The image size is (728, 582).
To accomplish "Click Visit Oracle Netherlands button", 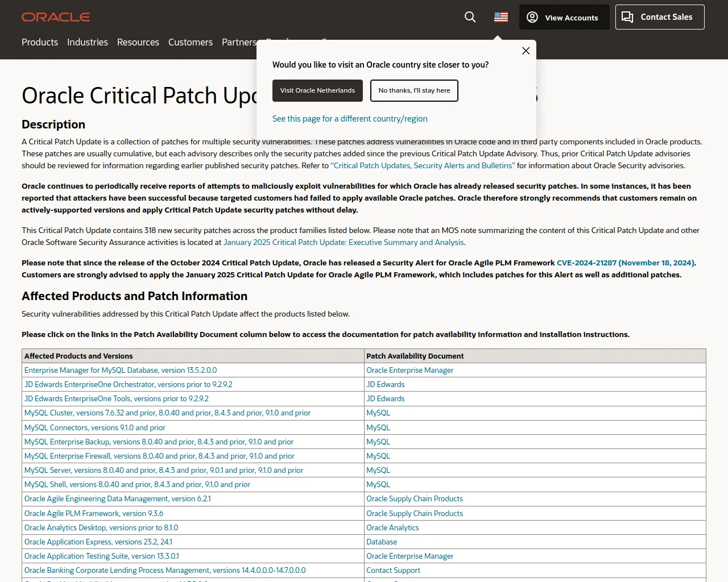I will (x=317, y=90).
